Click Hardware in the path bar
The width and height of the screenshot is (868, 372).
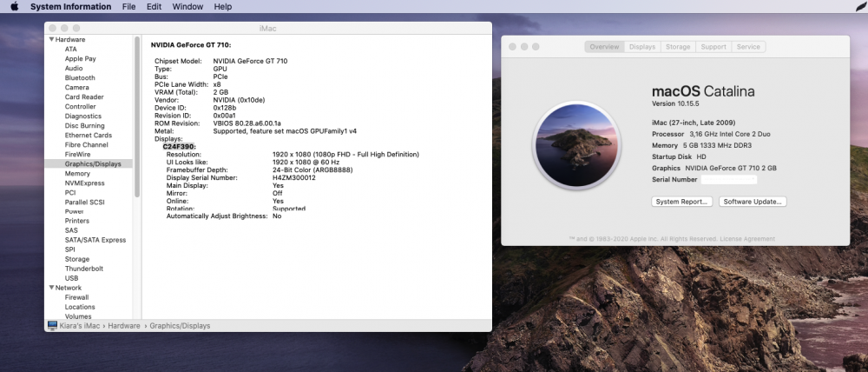(x=124, y=326)
